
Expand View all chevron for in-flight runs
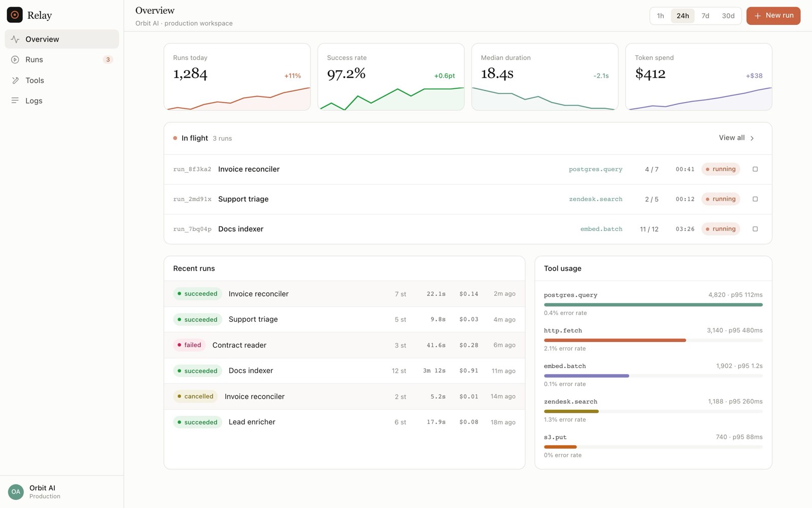tap(752, 138)
